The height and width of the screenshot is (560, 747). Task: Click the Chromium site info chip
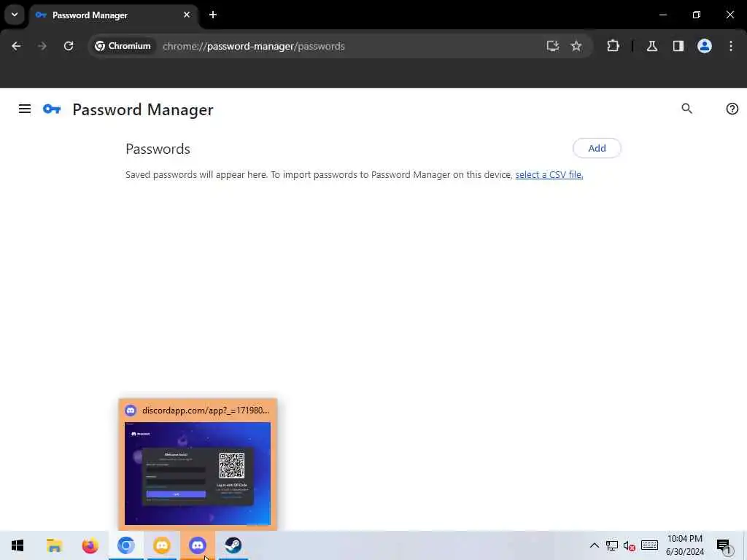(123, 46)
